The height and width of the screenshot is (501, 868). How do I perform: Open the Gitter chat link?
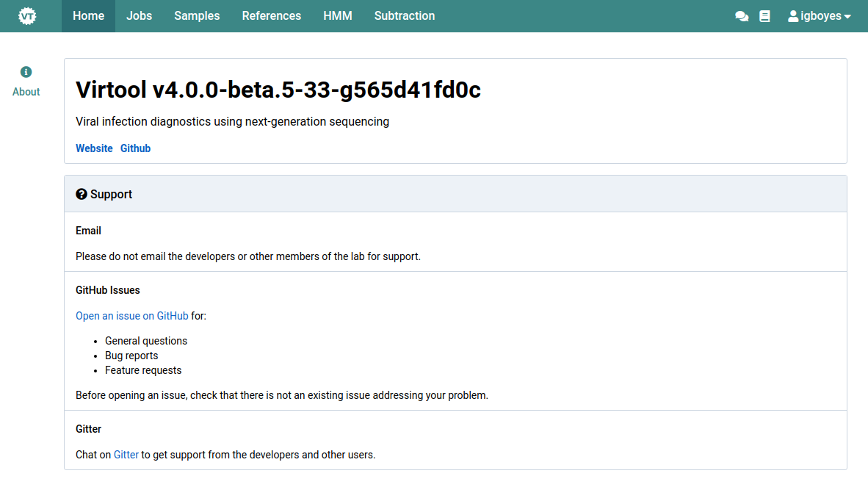[x=126, y=454]
